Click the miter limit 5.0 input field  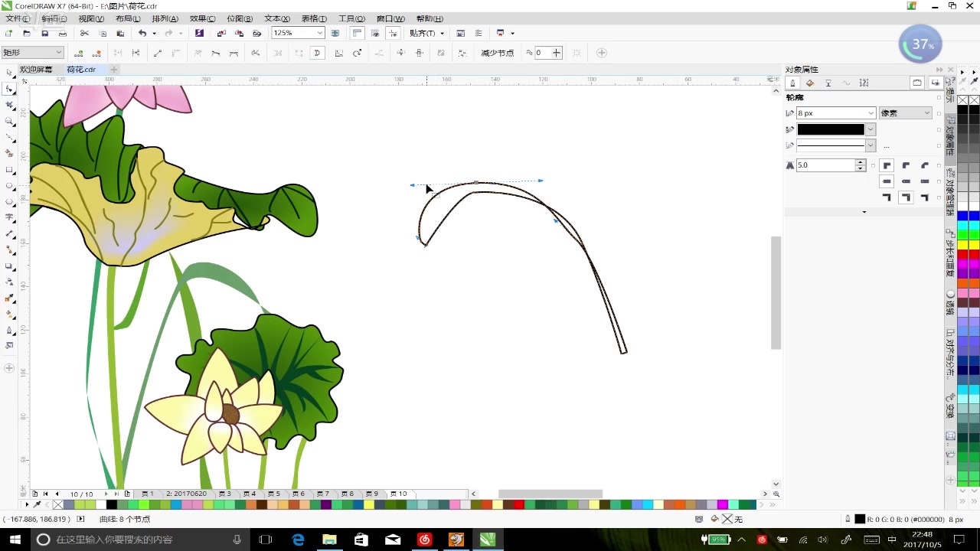pos(826,165)
